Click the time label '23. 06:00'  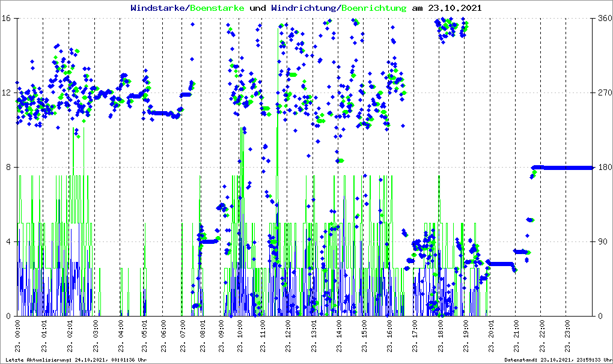[x=163, y=336]
